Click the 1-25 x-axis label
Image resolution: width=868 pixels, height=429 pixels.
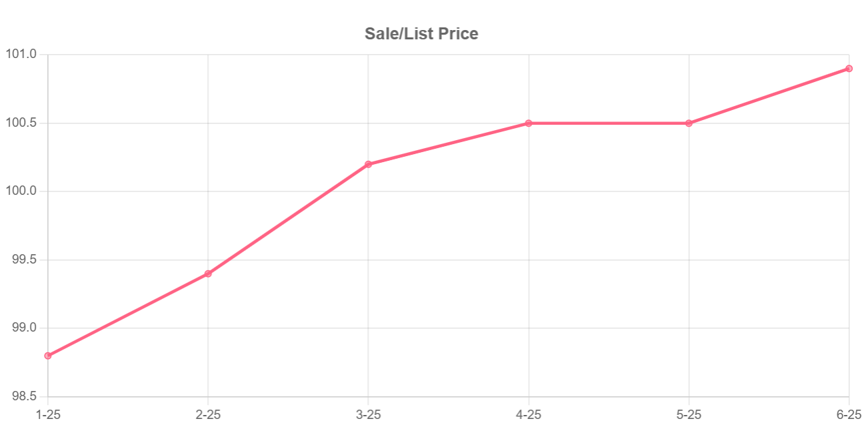[x=48, y=415]
